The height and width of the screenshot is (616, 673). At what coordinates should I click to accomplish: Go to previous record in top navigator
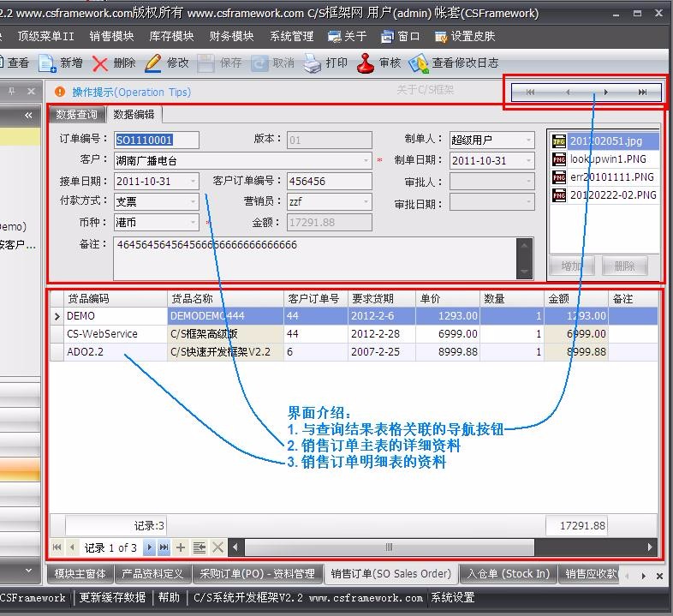[x=568, y=92]
